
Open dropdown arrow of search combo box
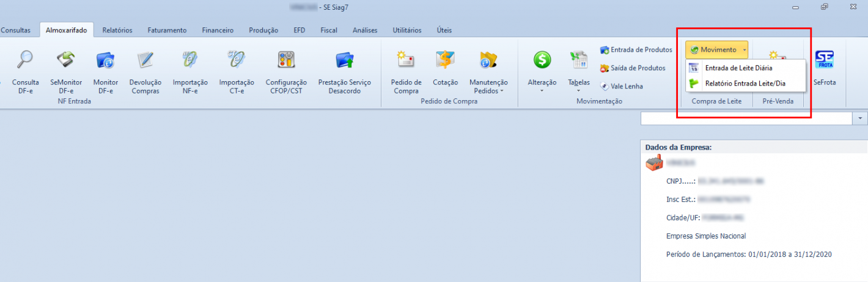(x=860, y=118)
